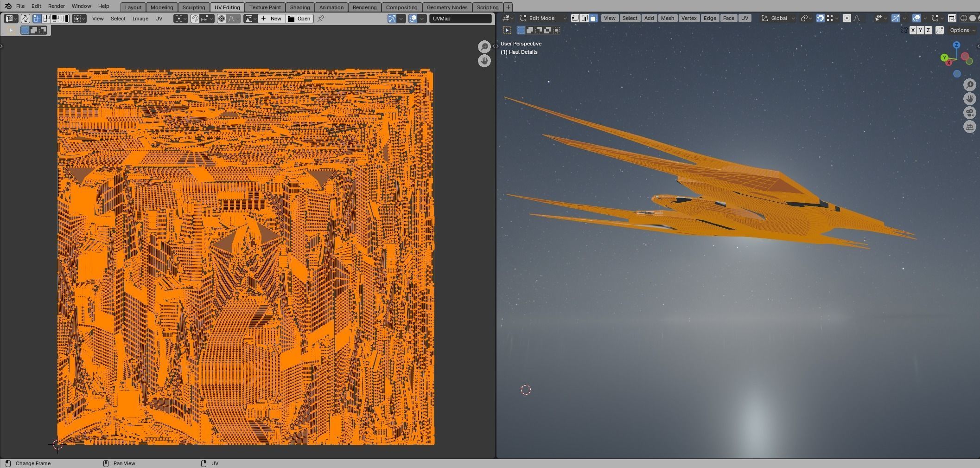The height and width of the screenshot is (468, 980).
Task: Open the 3D viewport Face menu
Action: pyautogui.click(x=728, y=18)
